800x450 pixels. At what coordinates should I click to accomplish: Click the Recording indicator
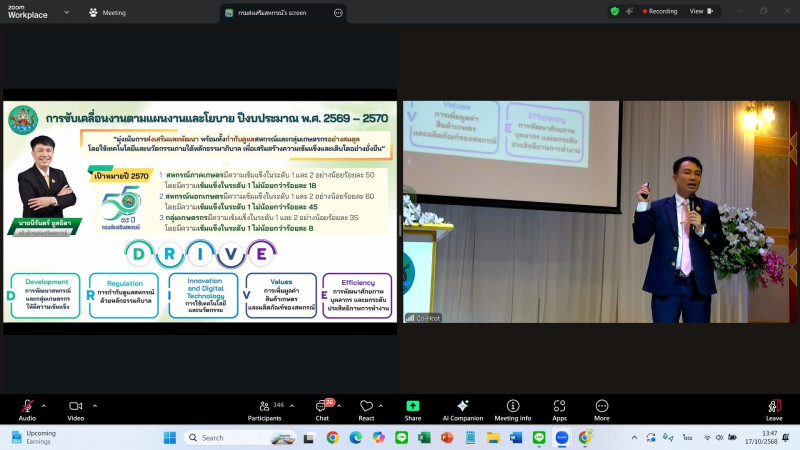coord(658,11)
